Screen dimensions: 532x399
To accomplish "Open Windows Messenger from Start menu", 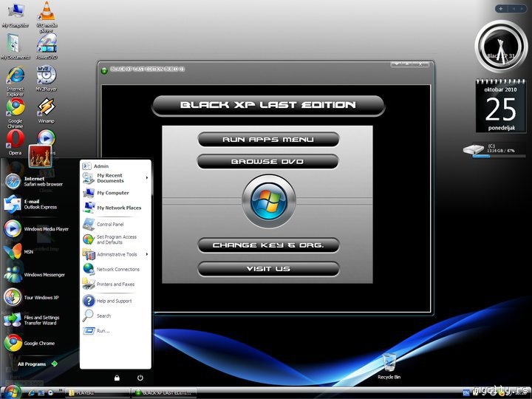I will pyautogui.click(x=34, y=274).
